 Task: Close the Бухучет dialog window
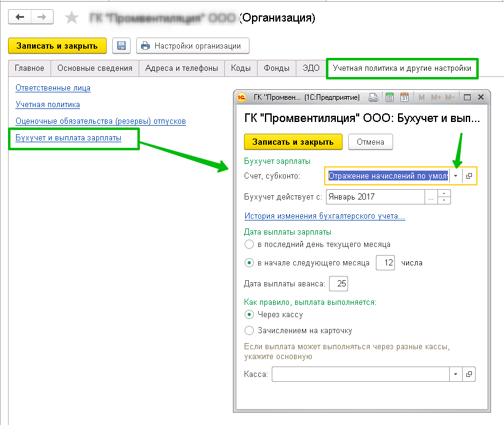481,97
